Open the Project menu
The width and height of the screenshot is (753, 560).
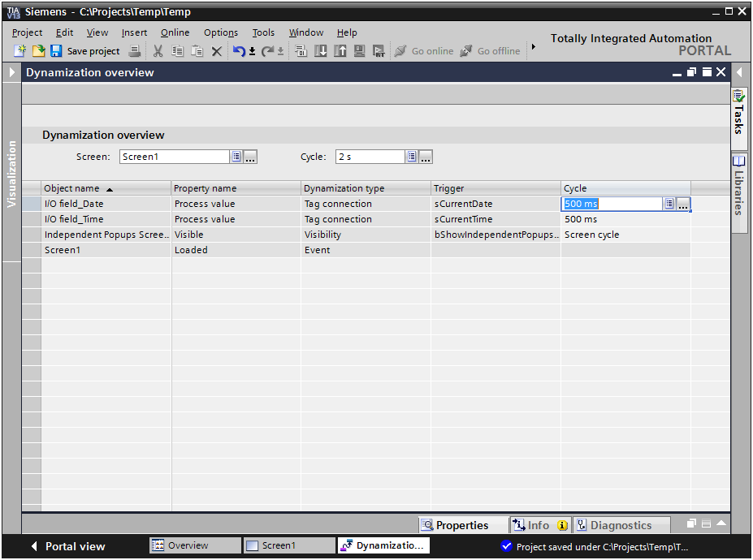click(28, 32)
